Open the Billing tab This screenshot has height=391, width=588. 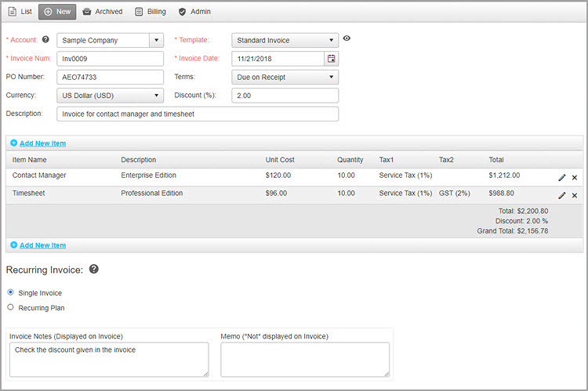151,12
